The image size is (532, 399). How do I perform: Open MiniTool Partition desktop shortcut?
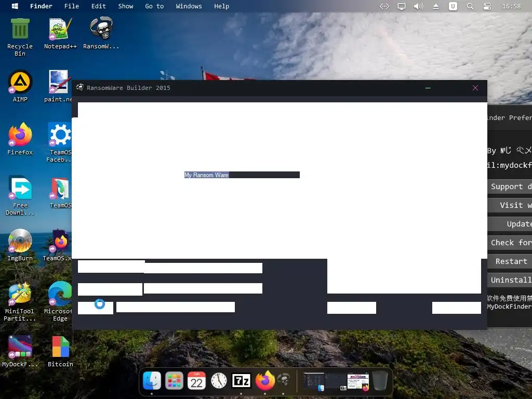(20, 301)
